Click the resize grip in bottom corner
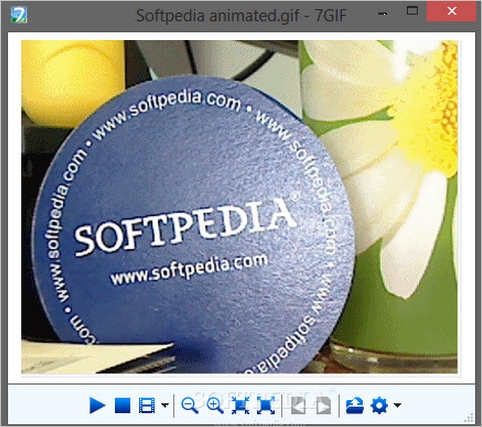The height and width of the screenshot is (427, 482). click(x=469, y=417)
